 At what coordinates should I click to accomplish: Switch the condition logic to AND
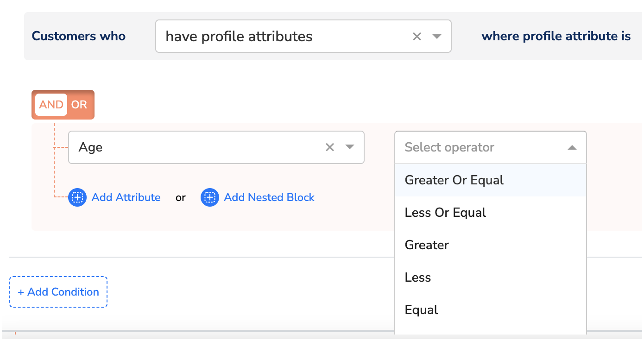[x=51, y=105]
